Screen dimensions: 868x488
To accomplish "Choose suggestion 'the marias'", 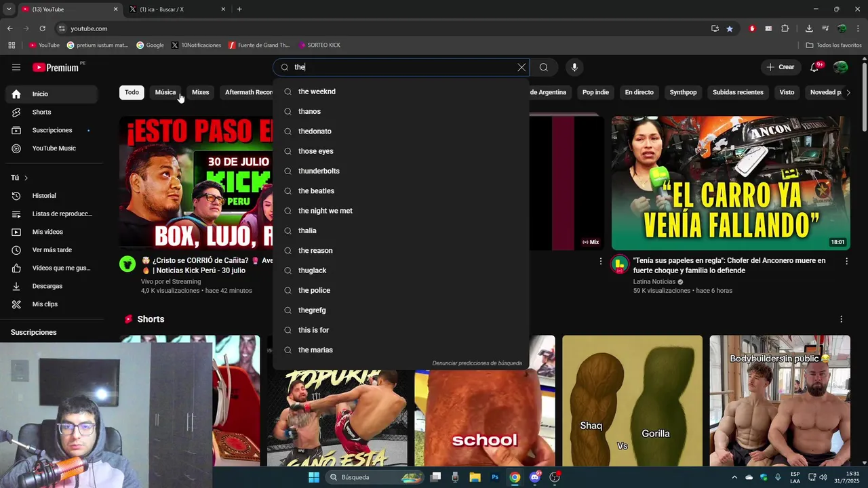I will (401, 350).
